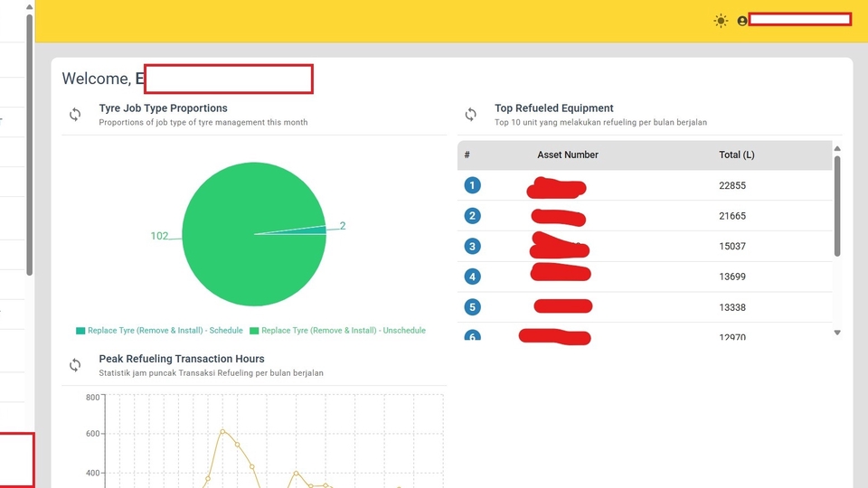Click the scroll up arrow of equipment table
This screenshot has width=868, height=488.
tap(837, 148)
